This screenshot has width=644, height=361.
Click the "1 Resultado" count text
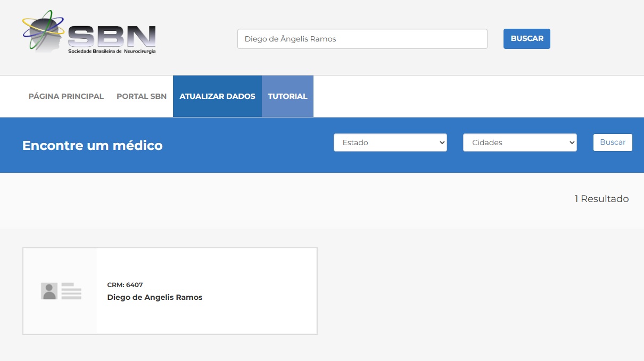(601, 199)
